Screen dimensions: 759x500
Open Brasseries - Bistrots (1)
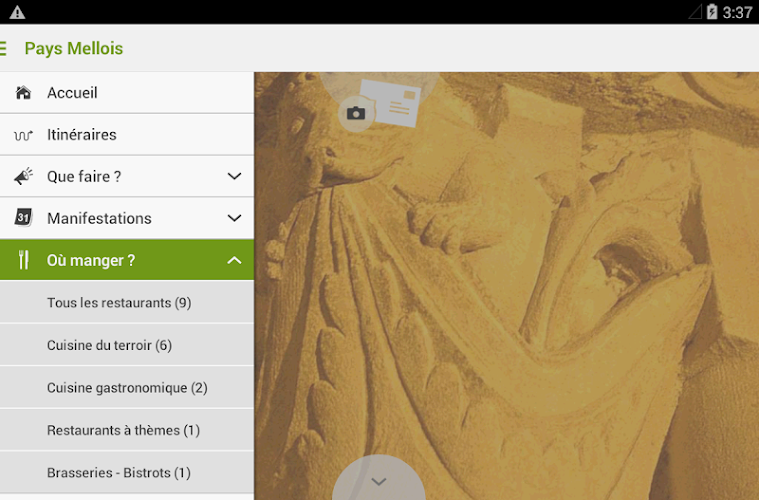pos(127,472)
